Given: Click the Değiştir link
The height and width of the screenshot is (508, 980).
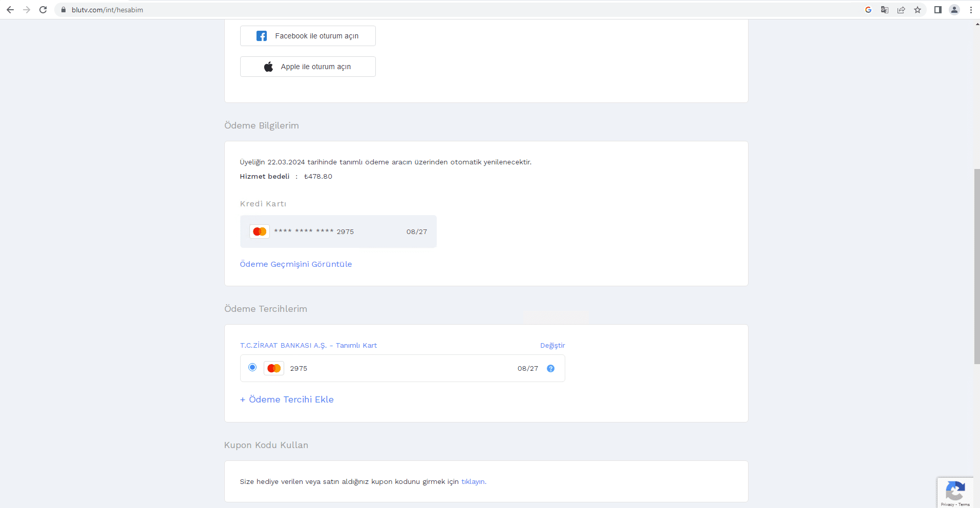Looking at the screenshot, I should [552, 346].
